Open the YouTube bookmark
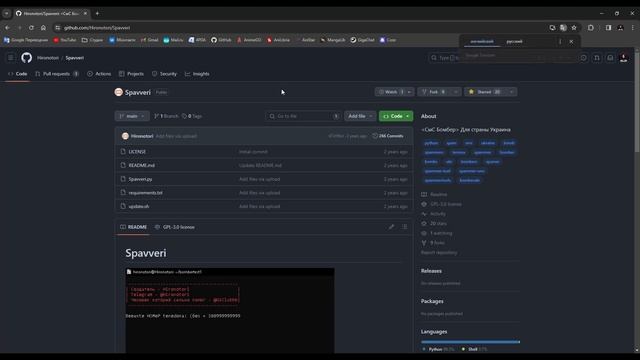Screen dimensions: 640x360 click(x=65, y=40)
